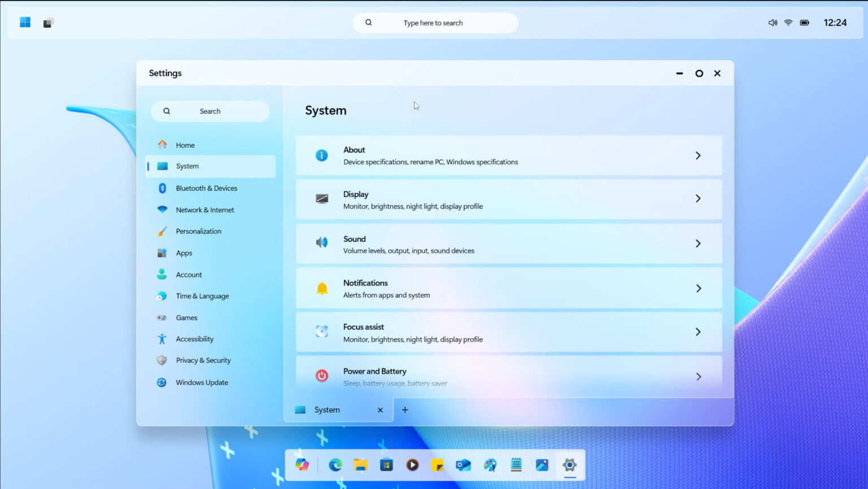Launch Copilot from the taskbar
868x489 pixels.
click(x=302, y=465)
